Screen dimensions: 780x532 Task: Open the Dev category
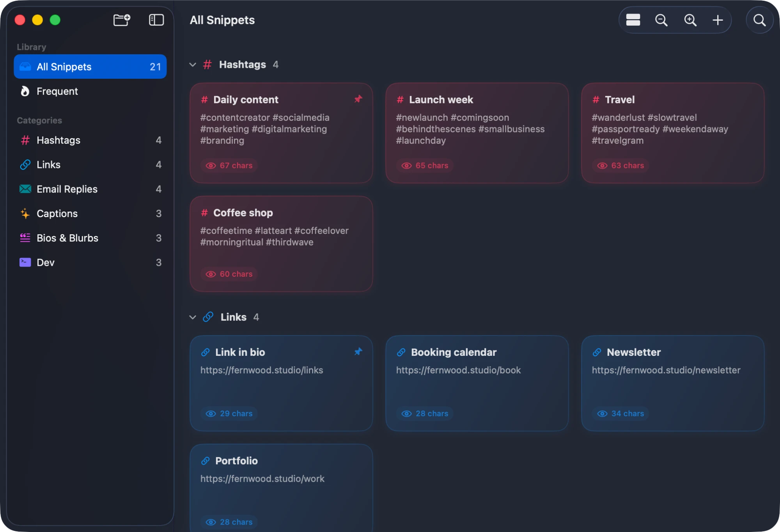tap(90, 263)
